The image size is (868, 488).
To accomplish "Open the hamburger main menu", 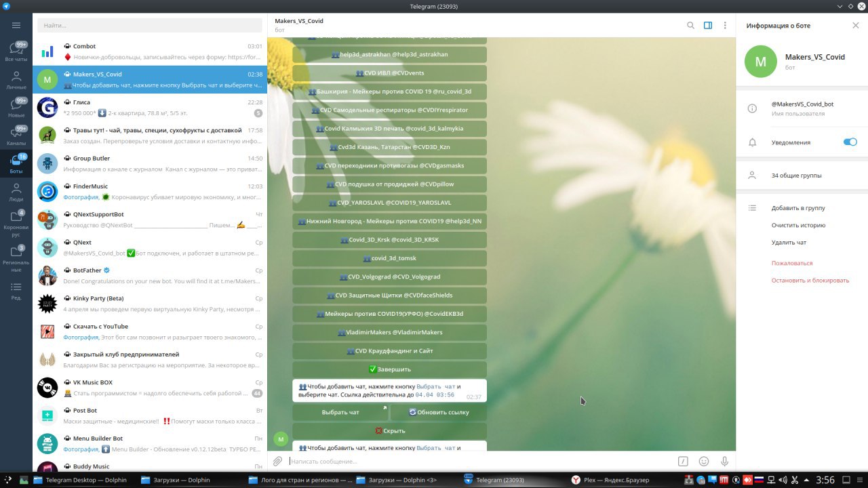I will point(16,25).
